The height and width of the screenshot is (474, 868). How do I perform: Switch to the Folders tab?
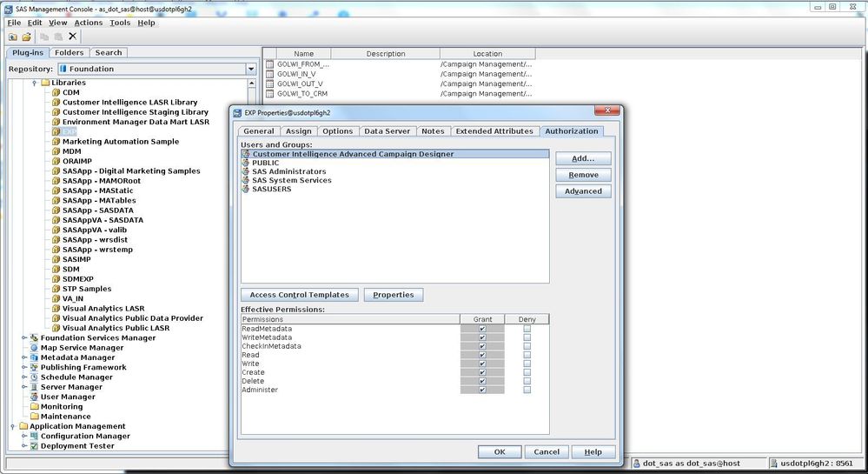coord(70,53)
